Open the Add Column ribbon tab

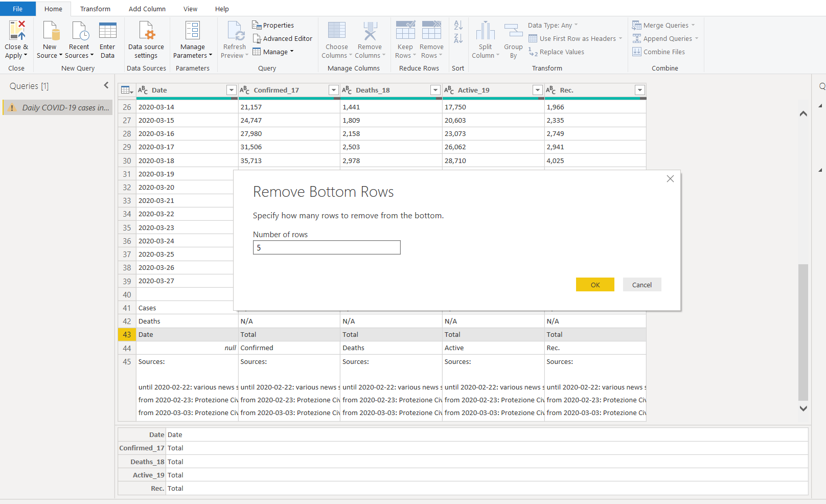147,9
